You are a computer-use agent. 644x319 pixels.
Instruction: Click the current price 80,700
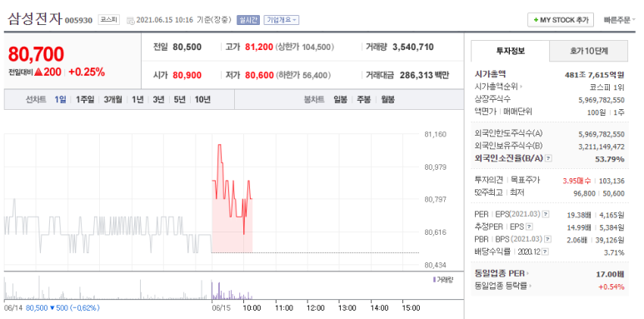pyautogui.click(x=36, y=54)
